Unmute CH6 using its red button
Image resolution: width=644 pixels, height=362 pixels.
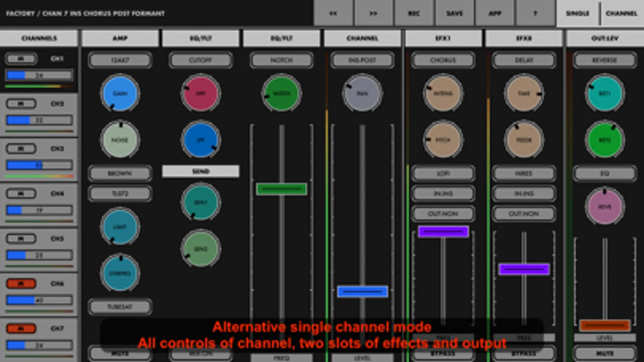coord(21,284)
